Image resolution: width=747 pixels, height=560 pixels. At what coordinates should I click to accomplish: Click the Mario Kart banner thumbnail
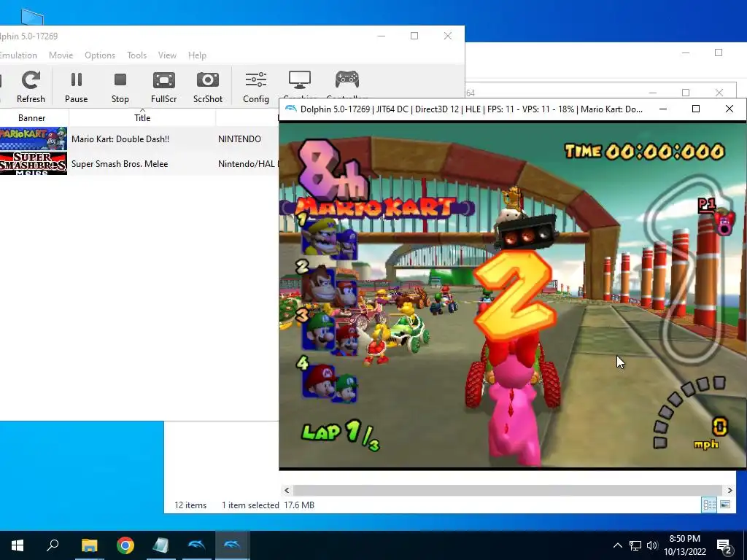click(34, 139)
